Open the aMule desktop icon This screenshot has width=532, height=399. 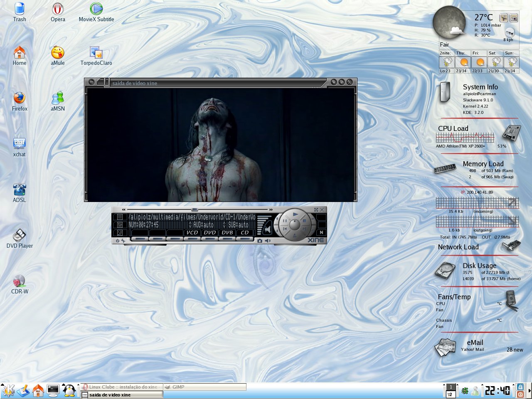[58, 56]
